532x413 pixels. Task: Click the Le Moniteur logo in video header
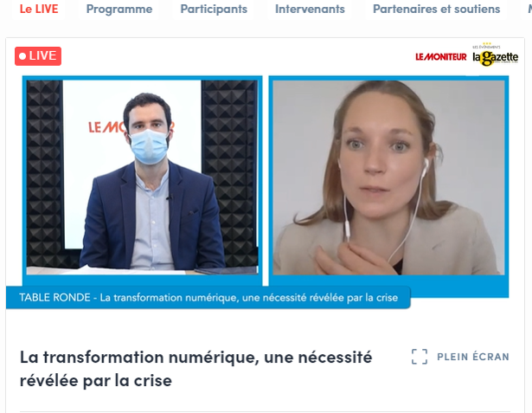(x=440, y=57)
